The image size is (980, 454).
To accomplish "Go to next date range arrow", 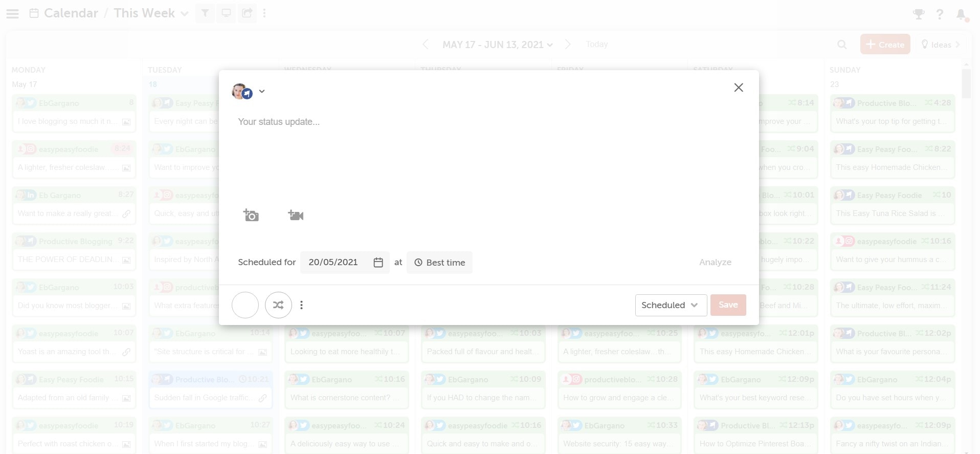I will (568, 45).
